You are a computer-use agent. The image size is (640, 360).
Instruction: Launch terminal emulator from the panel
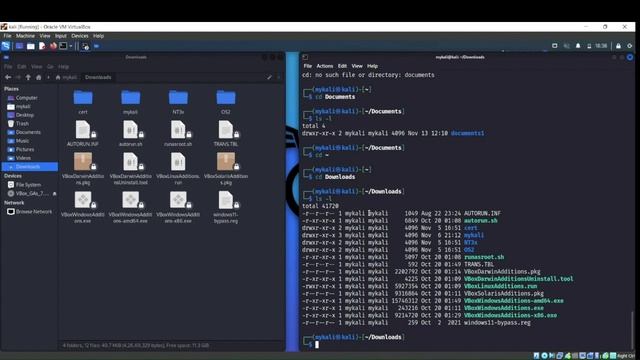pyautogui.click(x=63, y=46)
